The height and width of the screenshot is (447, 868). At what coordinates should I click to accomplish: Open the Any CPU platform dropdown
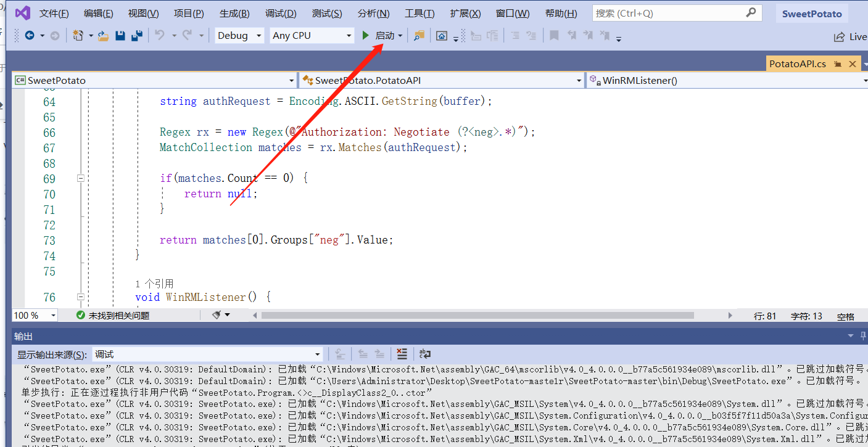[312, 36]
